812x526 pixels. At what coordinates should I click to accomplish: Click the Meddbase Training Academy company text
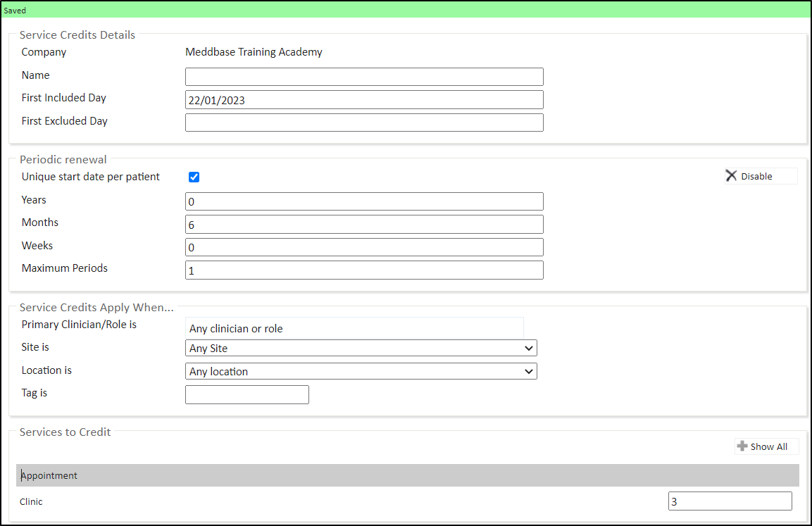[254, 52]
